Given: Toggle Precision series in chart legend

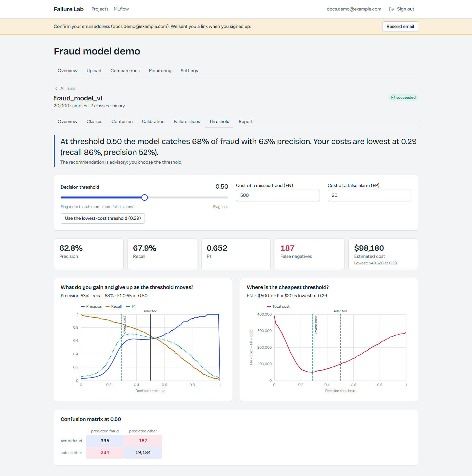Looking at the screenshot, I should click(x=91, y=306).
